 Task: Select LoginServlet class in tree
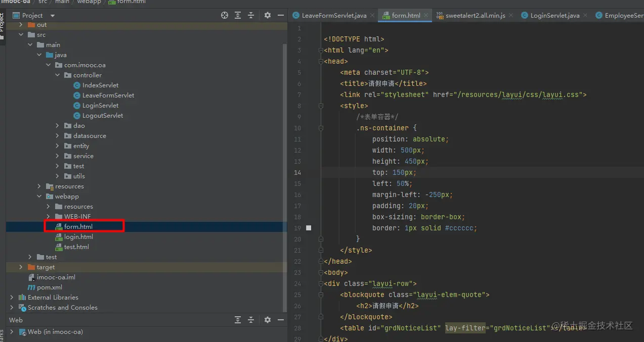[96, 106]
